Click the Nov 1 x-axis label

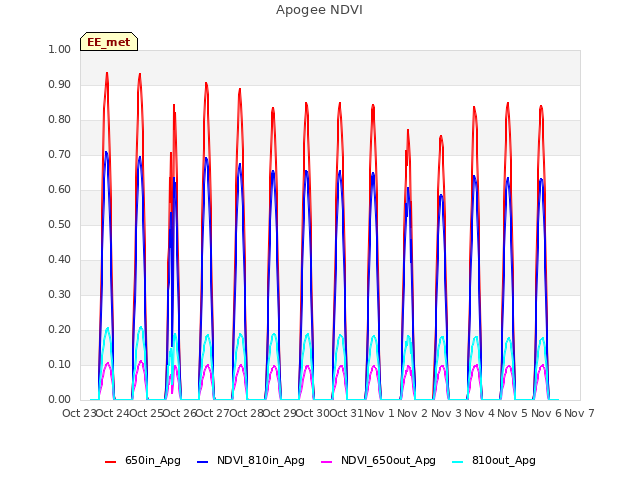coord(379,413)
